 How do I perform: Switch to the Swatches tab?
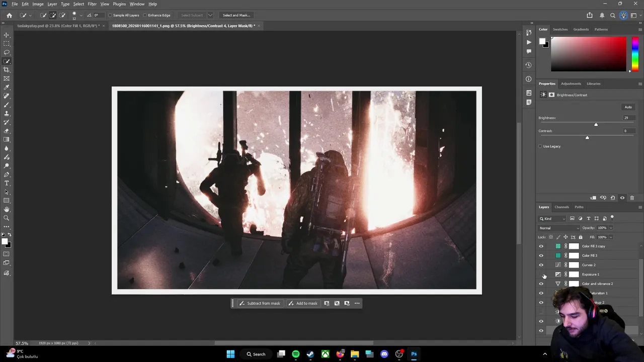560,29
